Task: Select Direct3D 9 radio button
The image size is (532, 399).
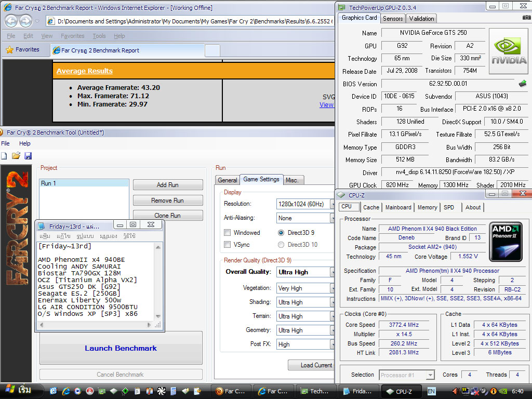Action: [x=281, y=233]
